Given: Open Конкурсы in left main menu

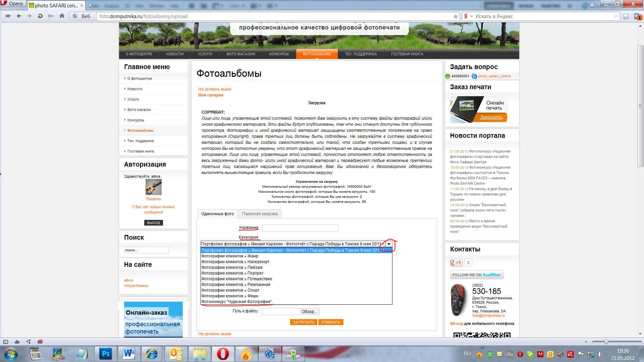Looking at the screenshot, I should (136, 120).
